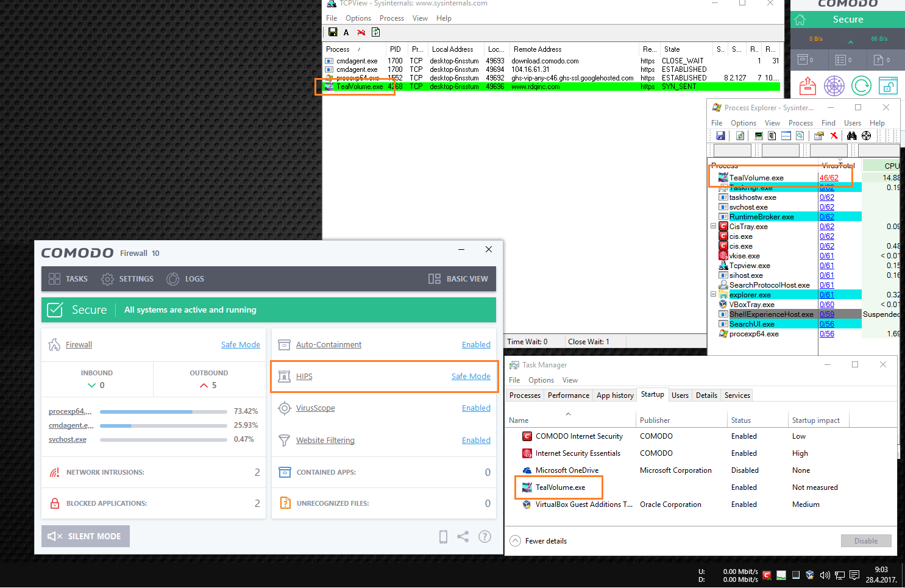Click the HIPS link in COMODO Firewall
Image resolution: width=905 pixels, height=588 pixels.
pyautogui.click(x=304, y=377)
